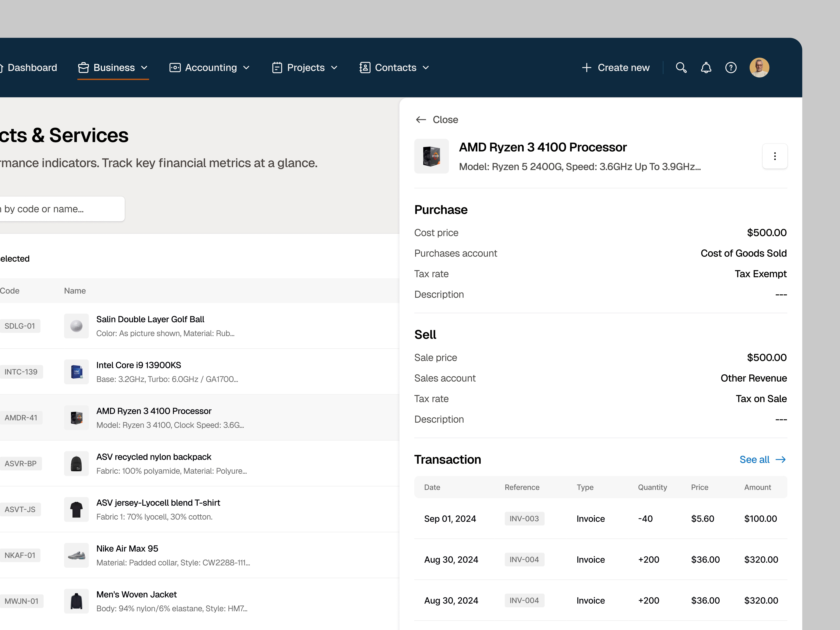The image size is (840, 630).
Task: Open the notifications bell
Action: (x=706, y=68)
